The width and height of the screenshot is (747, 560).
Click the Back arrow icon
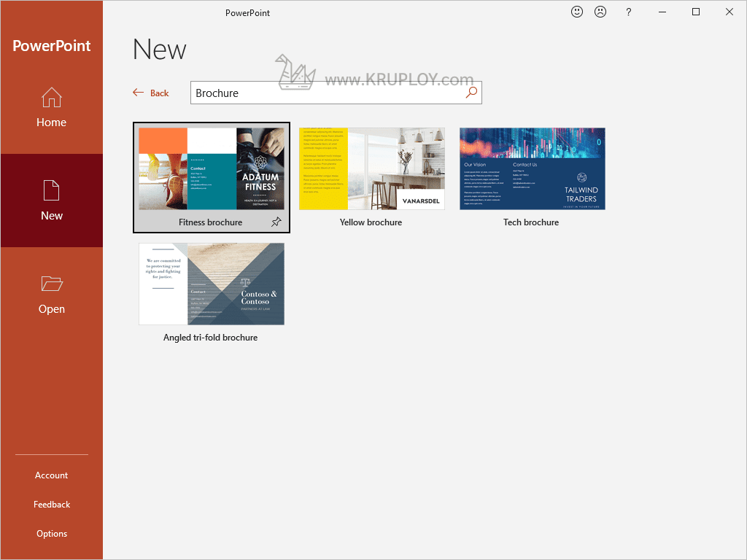coord(138,93)
